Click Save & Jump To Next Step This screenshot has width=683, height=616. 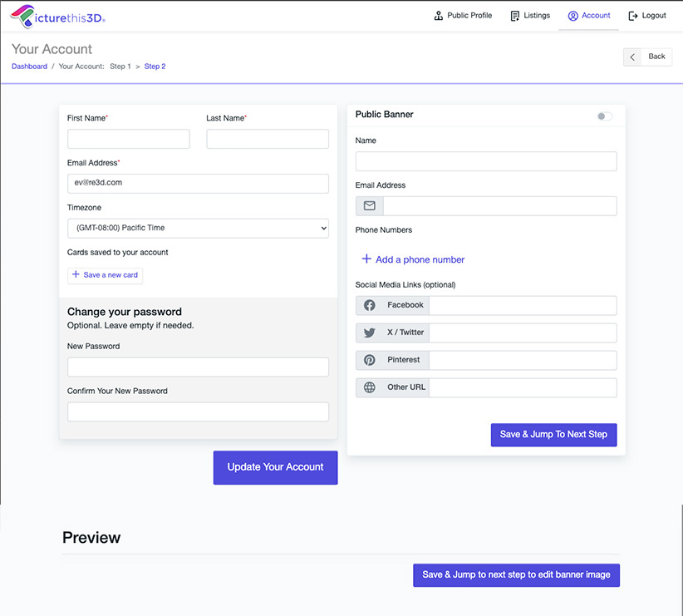pos(553,435)
